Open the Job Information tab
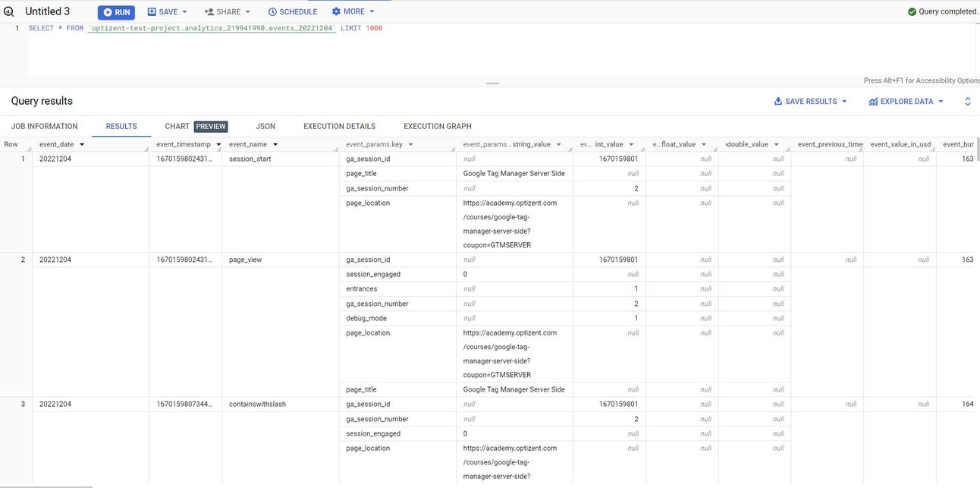980x488 pixels. coord(46,125)
